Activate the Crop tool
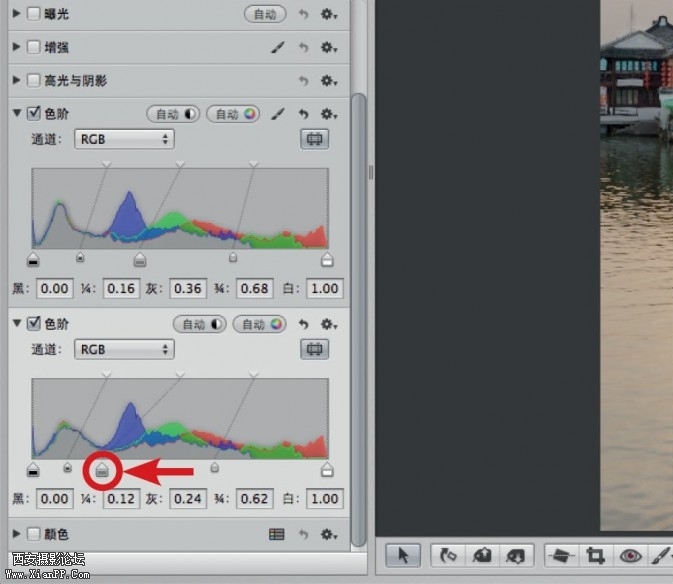673x584 pixels. [596, 556]
